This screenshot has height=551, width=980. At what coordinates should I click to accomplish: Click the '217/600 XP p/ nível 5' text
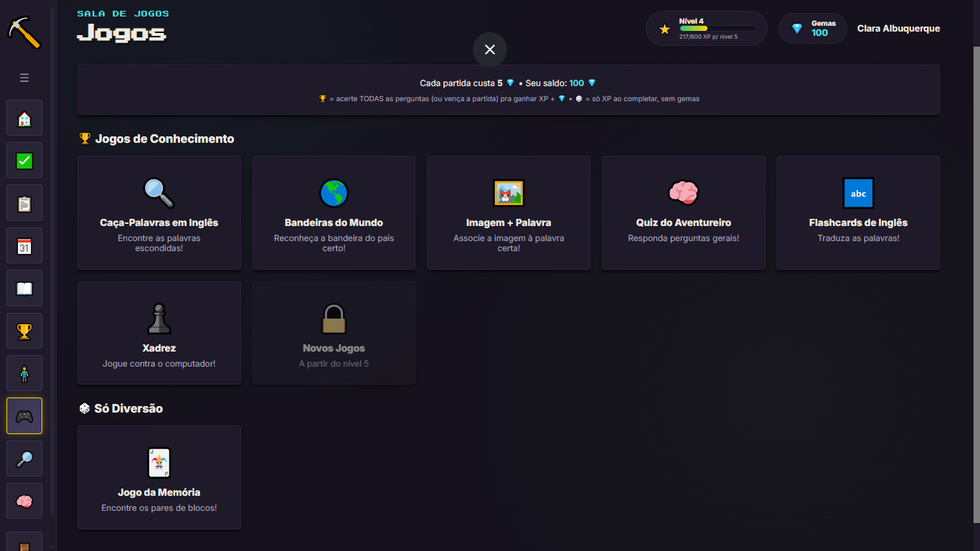[x=709, y=37]
